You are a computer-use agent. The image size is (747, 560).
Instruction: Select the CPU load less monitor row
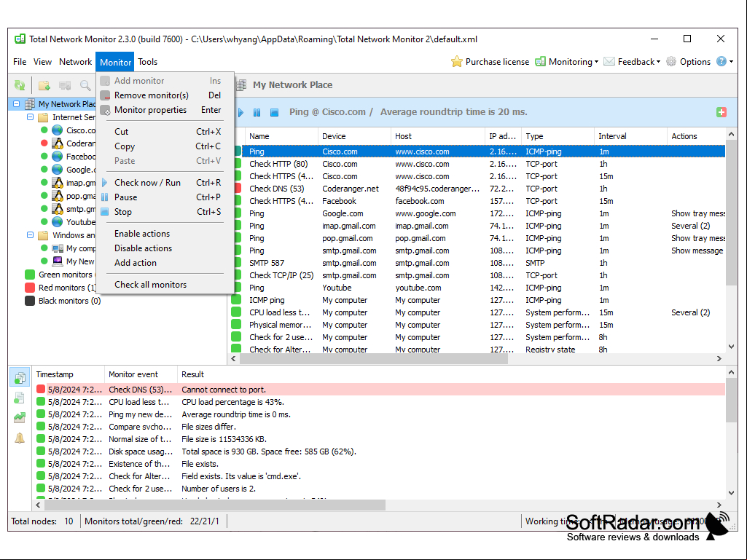point(478,312)
